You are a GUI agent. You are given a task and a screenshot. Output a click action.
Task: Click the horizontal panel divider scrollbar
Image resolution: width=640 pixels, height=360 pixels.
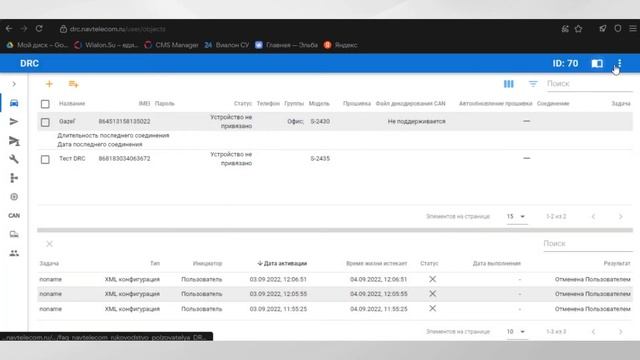(335, 230)
